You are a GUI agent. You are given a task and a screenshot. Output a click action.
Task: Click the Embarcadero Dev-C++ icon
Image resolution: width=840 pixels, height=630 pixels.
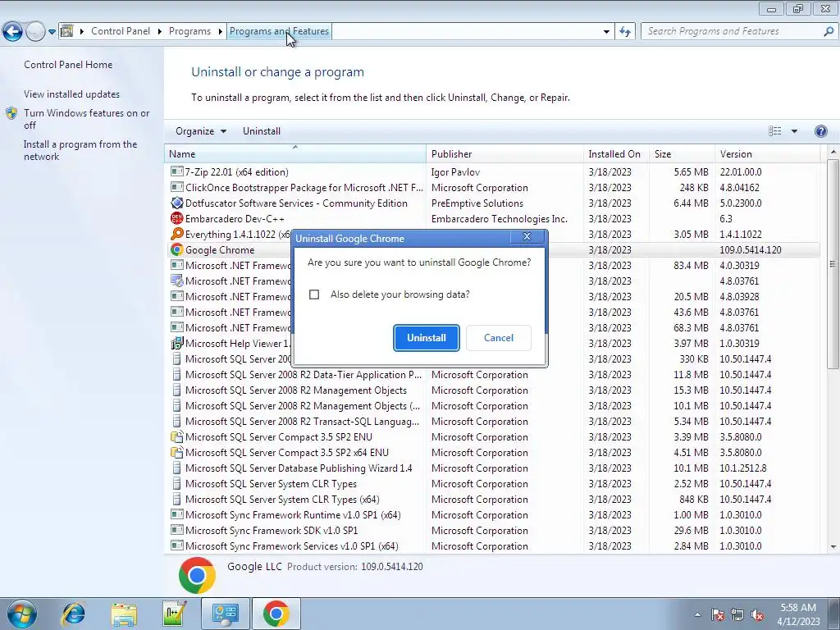click(x=177, y=218)
